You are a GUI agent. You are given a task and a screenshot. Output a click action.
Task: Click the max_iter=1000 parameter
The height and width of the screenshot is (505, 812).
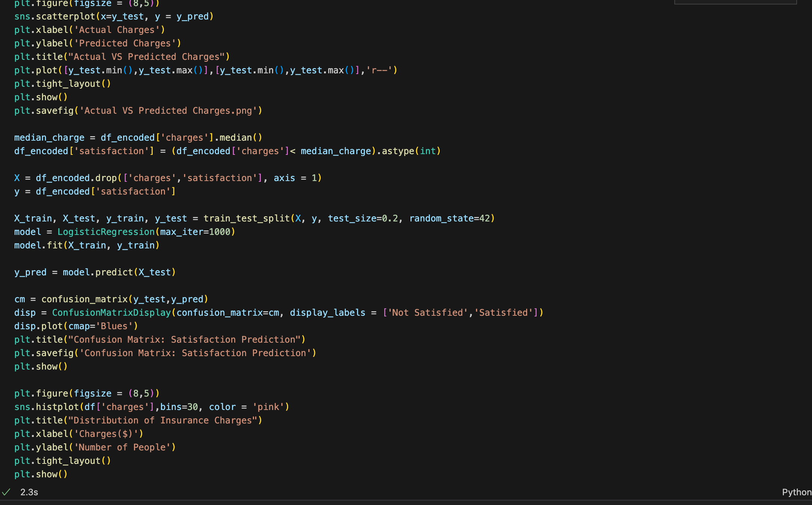point(195,232)
